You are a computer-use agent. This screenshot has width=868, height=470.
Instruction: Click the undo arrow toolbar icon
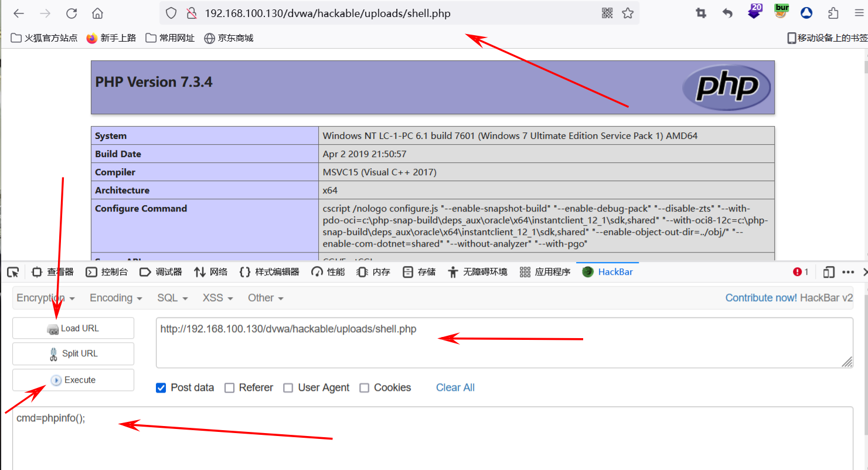[727, 13]
